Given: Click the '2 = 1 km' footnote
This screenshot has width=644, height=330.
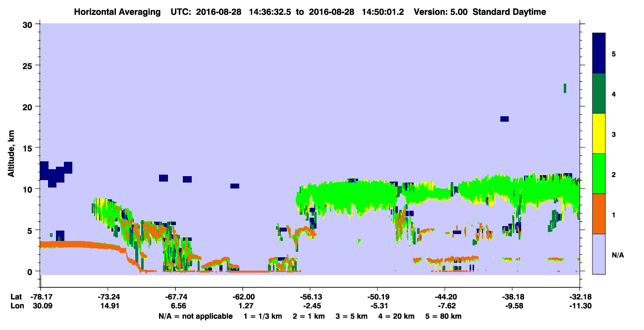Looking at the screenshot, I should point(309,316).
